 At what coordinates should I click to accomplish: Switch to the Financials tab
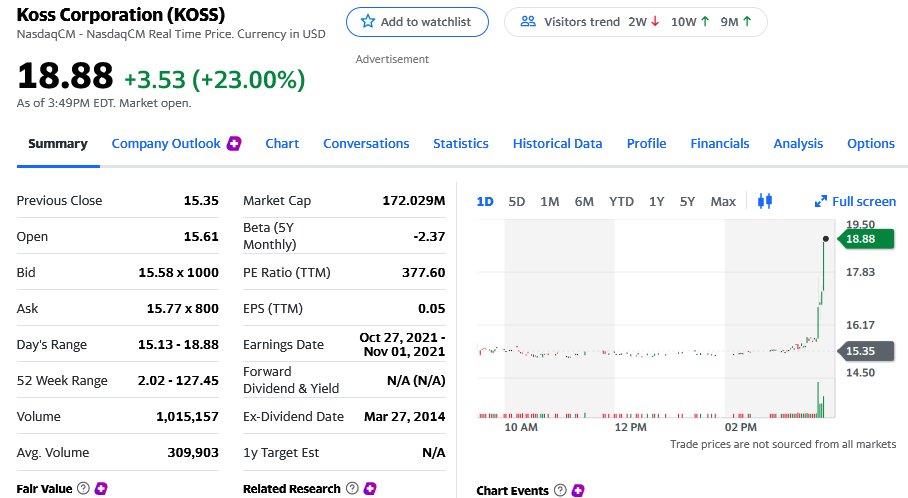tap(720, 144)
